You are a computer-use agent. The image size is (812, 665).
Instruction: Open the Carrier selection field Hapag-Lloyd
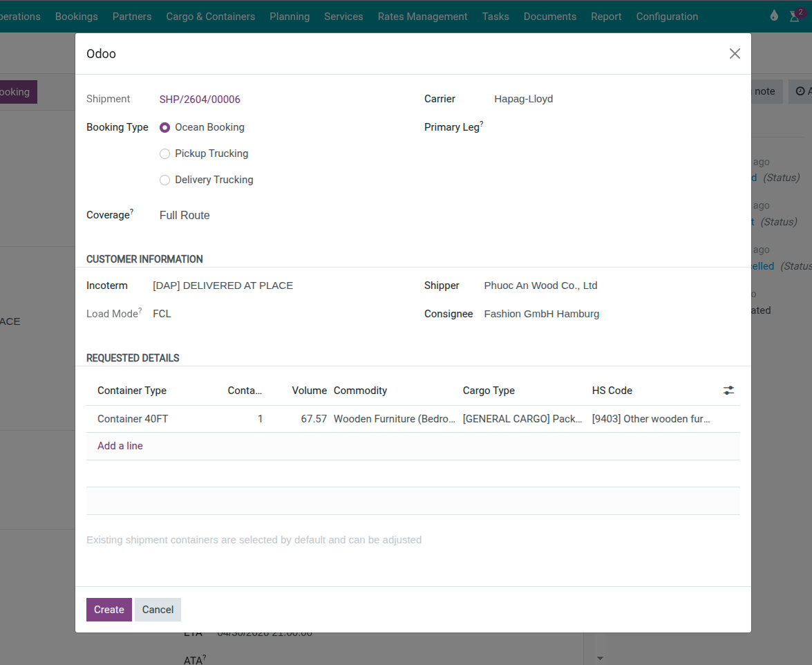(x=523, y=99)
